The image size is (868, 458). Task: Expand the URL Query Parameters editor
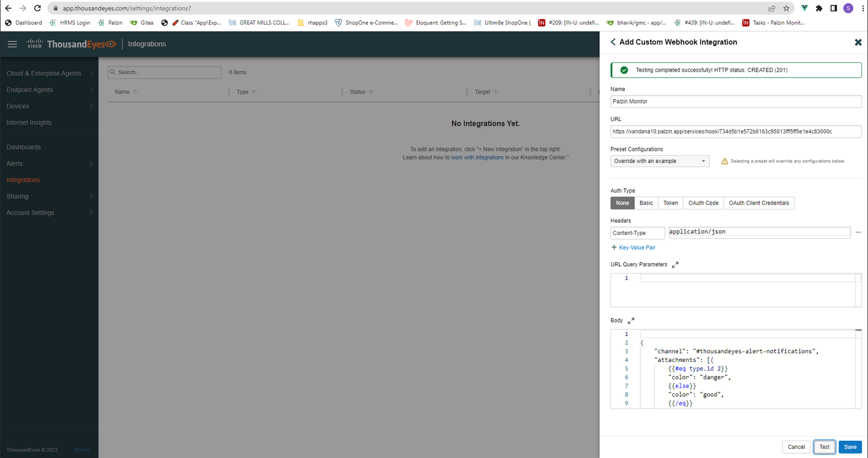(675, 265)
